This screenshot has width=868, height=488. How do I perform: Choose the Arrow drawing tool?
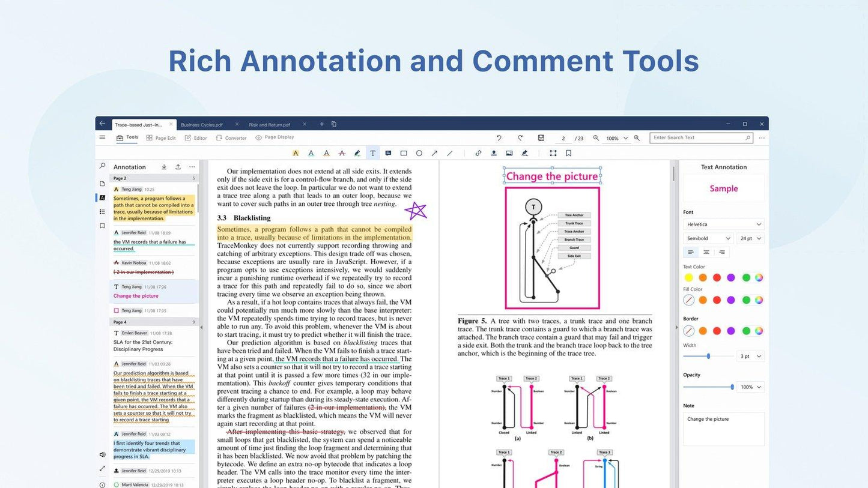(x=434, y=153)
